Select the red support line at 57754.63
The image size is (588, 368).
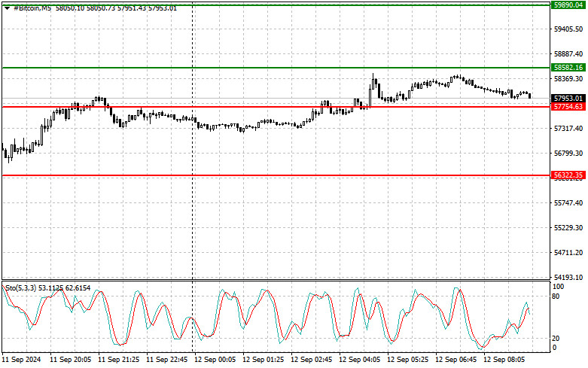click(276, 107)
